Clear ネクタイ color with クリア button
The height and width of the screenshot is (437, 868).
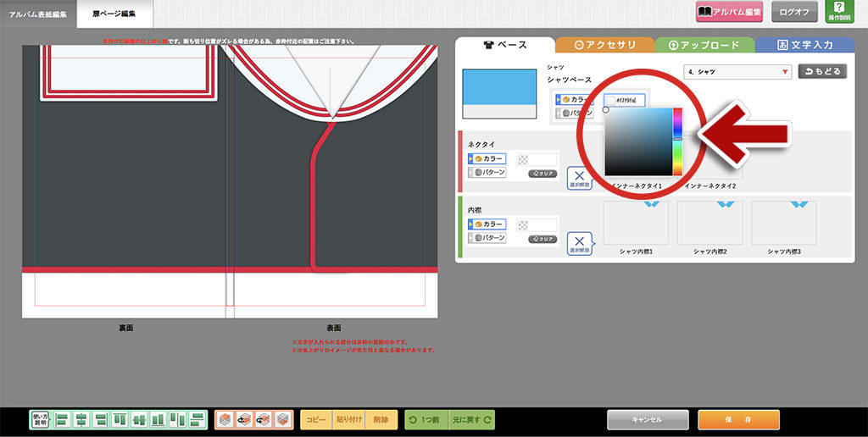pyautogui.click(x=542, y=174)
